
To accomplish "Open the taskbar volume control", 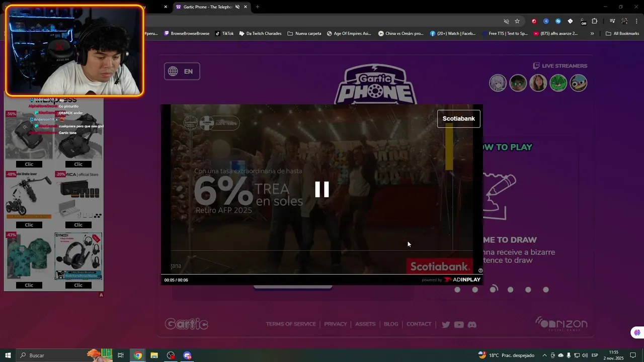I will pyautogui.click(x=585, y=355).
